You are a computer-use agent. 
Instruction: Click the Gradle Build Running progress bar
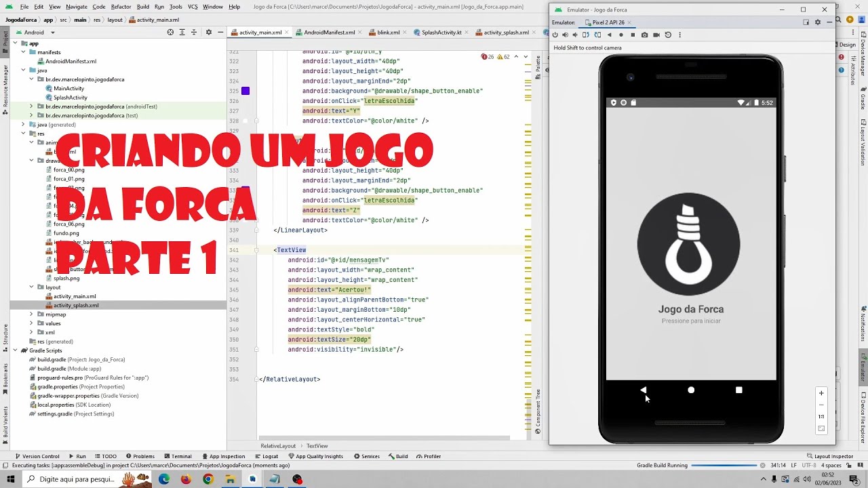[724, 466]
